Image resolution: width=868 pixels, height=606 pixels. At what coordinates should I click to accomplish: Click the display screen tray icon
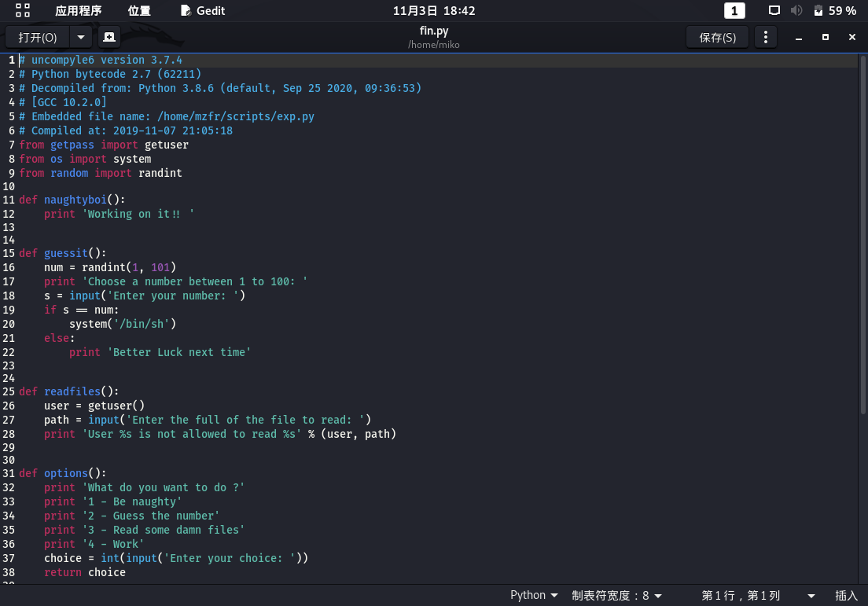pos(774,10)
